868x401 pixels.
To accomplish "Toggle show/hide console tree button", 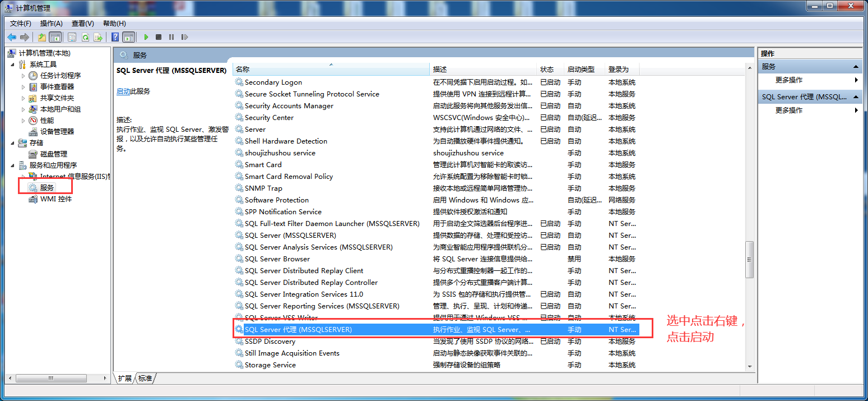I will 55,37.
